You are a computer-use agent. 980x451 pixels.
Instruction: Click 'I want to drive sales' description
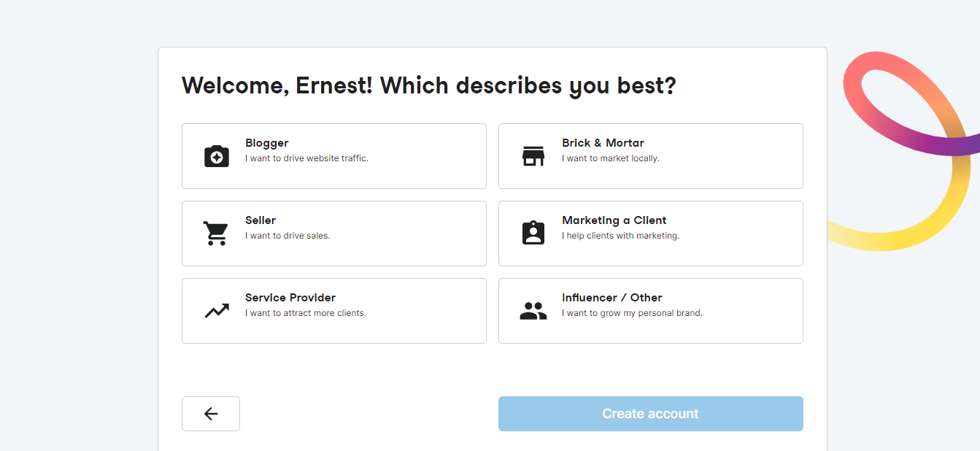click(288, 236)
